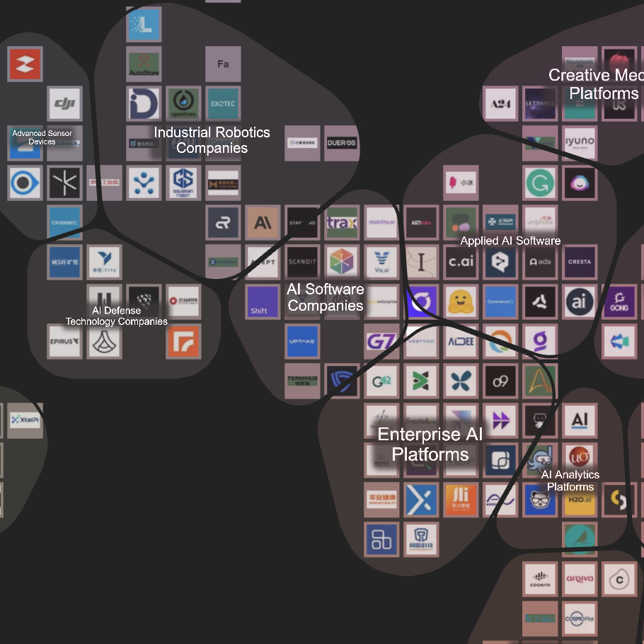Open the Viz.ai tile
The width and height of the screenshot is (644, 644).
click(x=381, y=262)
